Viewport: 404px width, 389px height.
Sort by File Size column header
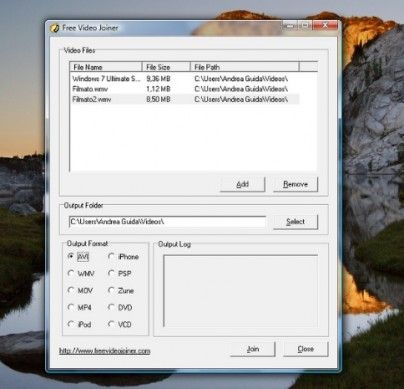[x=166, y=67]
